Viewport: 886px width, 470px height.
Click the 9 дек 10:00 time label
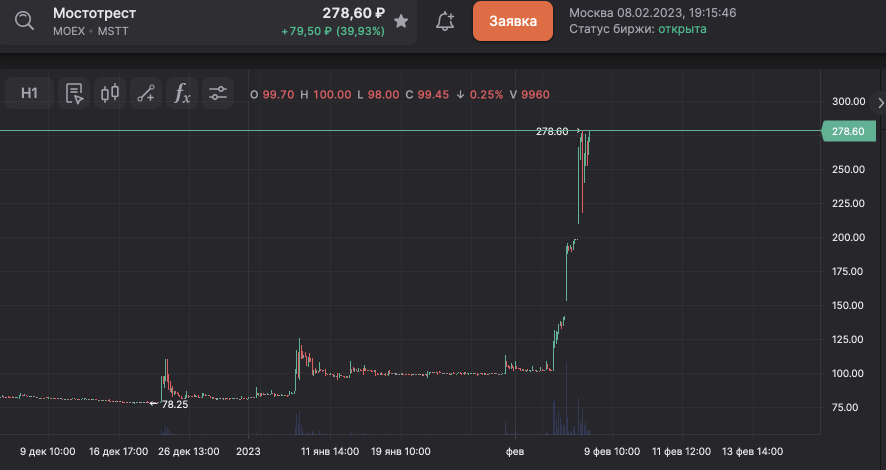pyautogui.click(x=47, y=451)
